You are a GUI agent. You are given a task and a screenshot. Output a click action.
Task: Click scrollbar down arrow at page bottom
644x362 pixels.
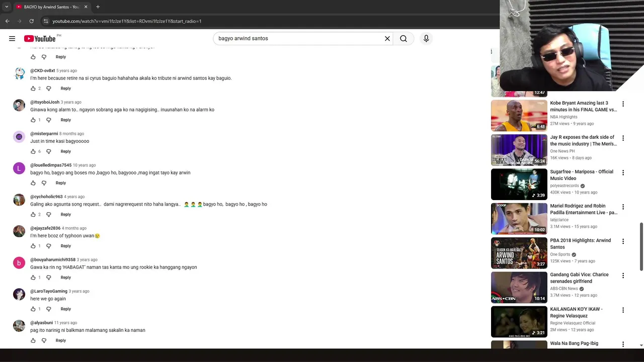tap(641, 345)
